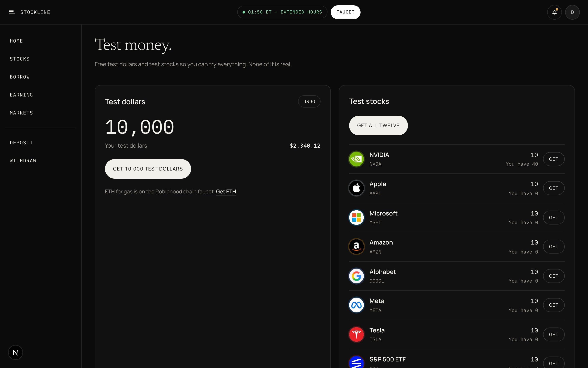Click Get All Twelve button
This screenshot has height=368, width=588.
click(378, 125)
